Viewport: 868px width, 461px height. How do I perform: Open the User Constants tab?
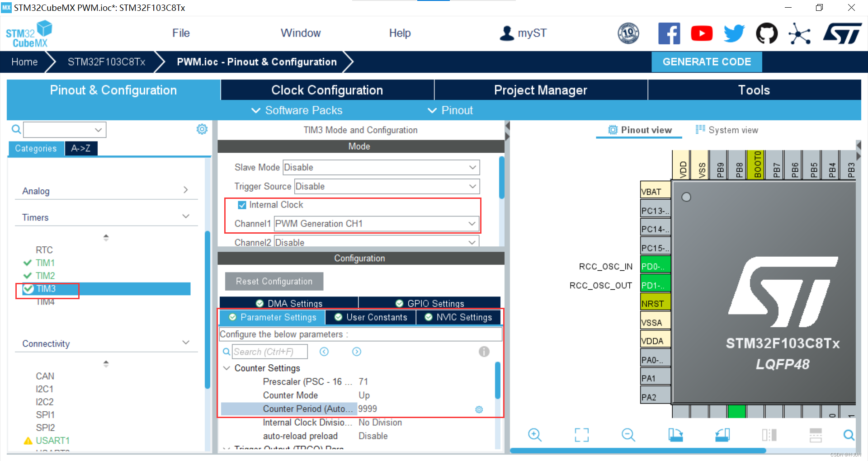pyautogui.click(x=371, y=317)
